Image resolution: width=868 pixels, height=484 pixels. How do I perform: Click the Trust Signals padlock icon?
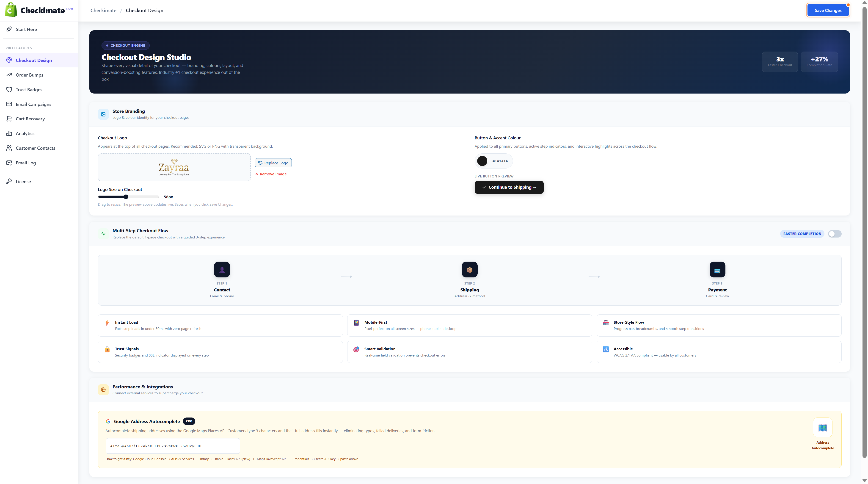[x=107, y=349]
